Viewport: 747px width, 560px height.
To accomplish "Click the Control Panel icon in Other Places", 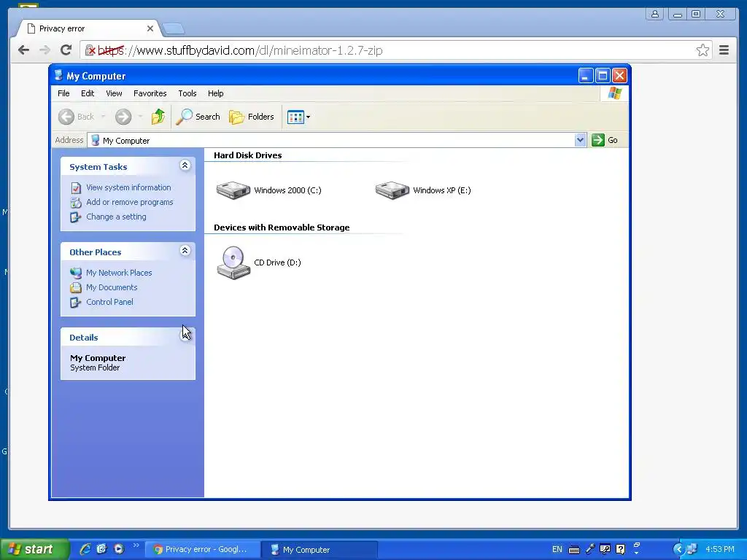I will [76, 303].
